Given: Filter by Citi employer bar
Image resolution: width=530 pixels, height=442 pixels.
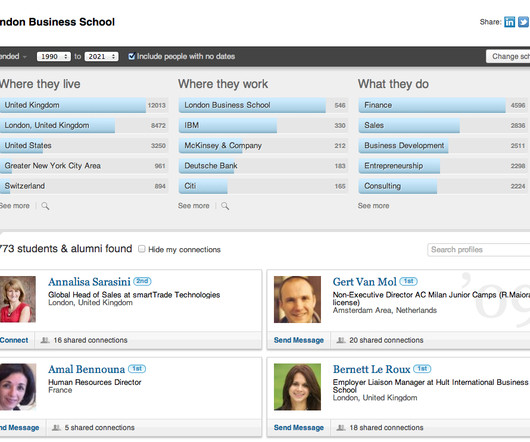Looking at the screenshot, I should (264, 186).
